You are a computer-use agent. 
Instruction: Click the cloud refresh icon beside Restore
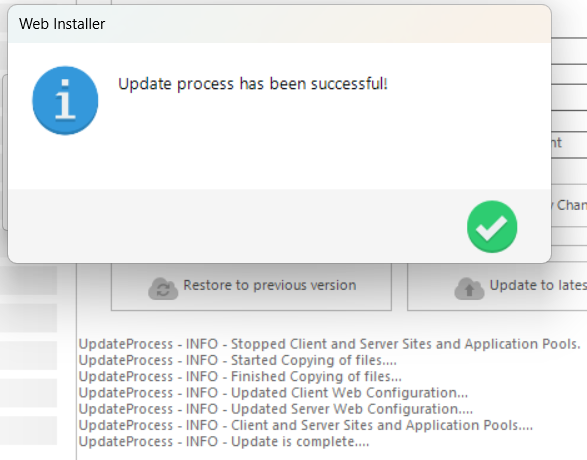163,289
